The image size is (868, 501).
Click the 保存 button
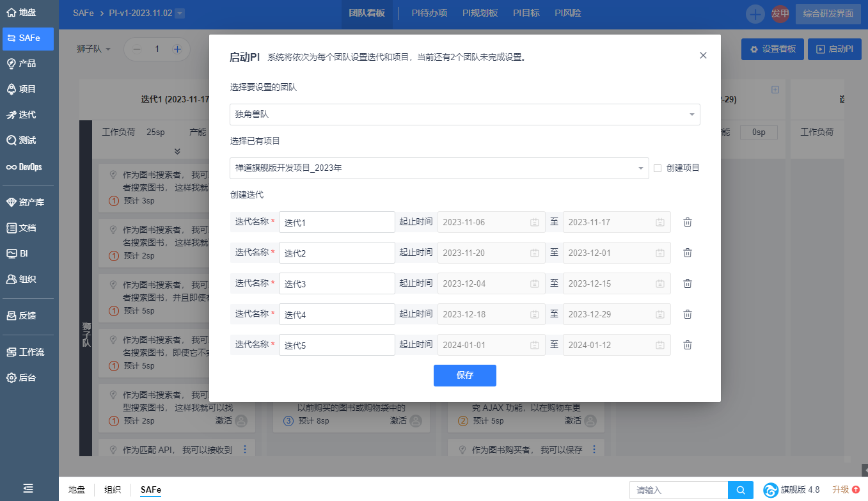pyautogui.click(x=464, y=376)
